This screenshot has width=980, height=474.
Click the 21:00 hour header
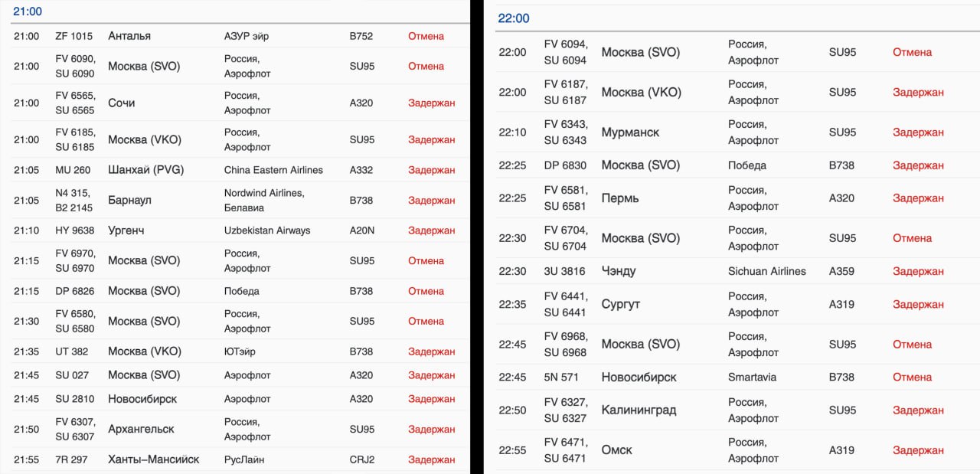(28, 11)
